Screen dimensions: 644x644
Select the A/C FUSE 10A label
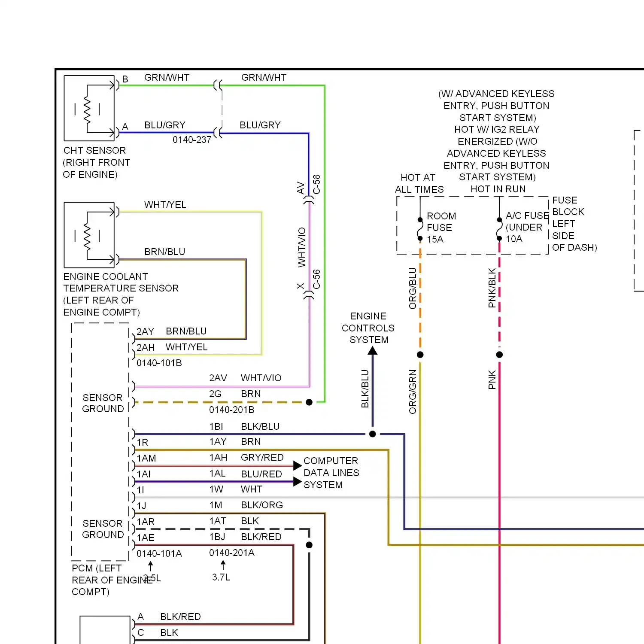click(x=527, y=227)
